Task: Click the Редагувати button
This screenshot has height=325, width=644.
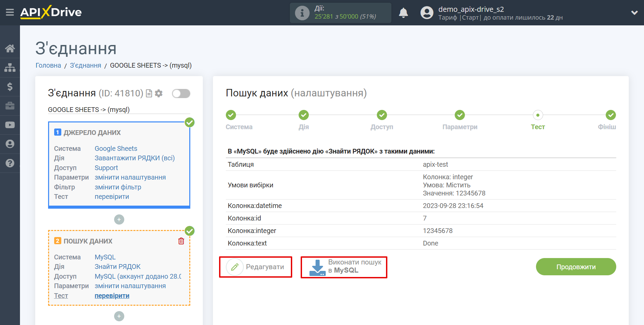Action: coord(256,267)
